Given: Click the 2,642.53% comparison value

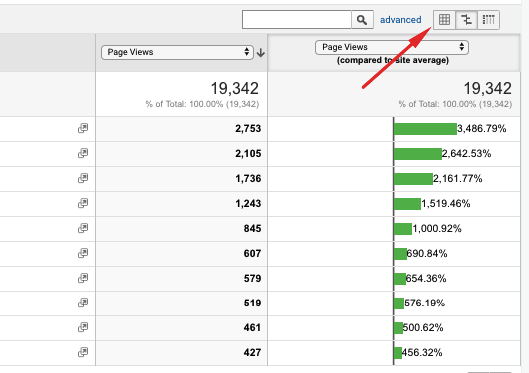Looking at the screenshot, I should pos(466,153).
